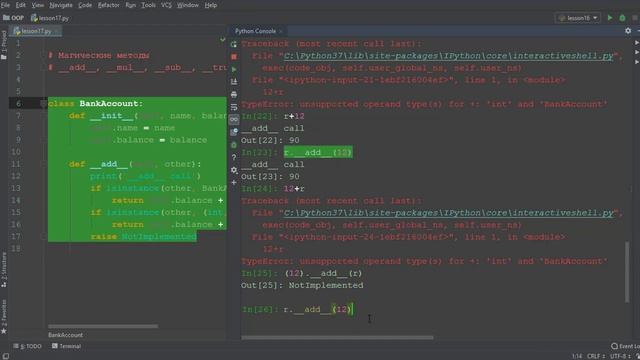Image resolution: width=640 pixels, height=360 pixels.
Task: Open the File menu
Action: point(5,5)
